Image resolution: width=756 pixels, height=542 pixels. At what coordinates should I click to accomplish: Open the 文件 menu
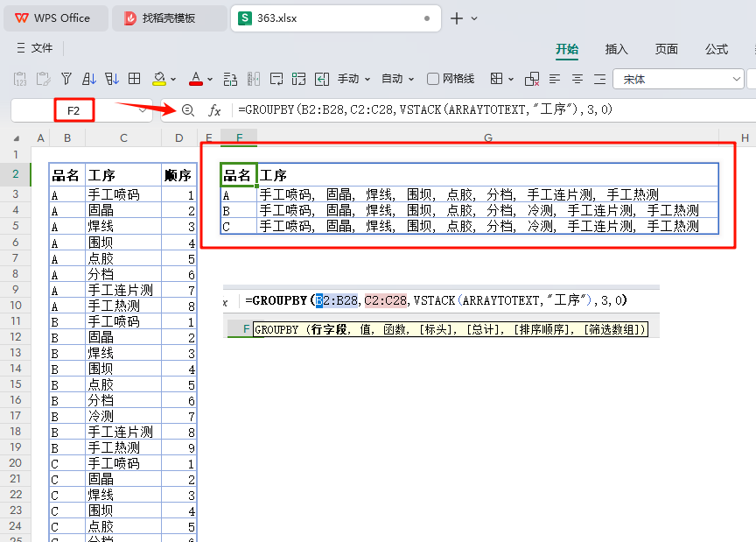tap(35, 48)
